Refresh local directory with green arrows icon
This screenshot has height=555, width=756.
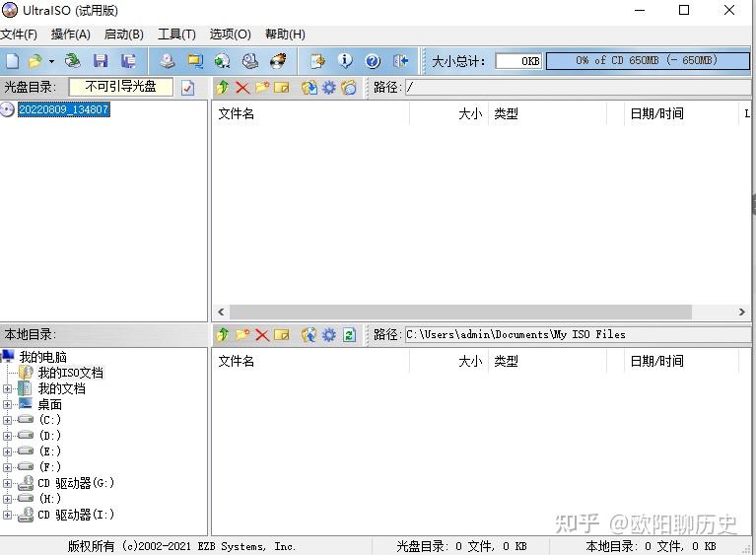coord(350,334)
